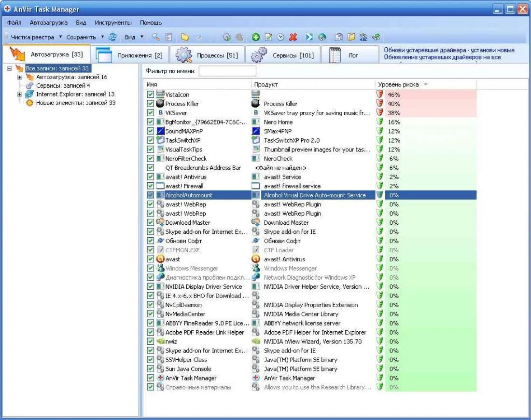Click the red X delete icon in toolbar

[293, 37]
